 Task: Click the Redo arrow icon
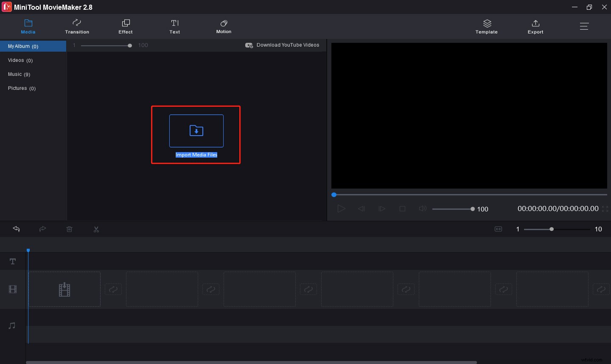pos(43,229)
